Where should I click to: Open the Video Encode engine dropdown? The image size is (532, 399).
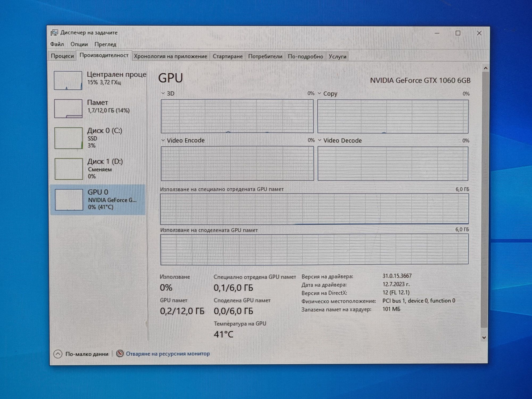pyautogui.click(x=163, y=140)
